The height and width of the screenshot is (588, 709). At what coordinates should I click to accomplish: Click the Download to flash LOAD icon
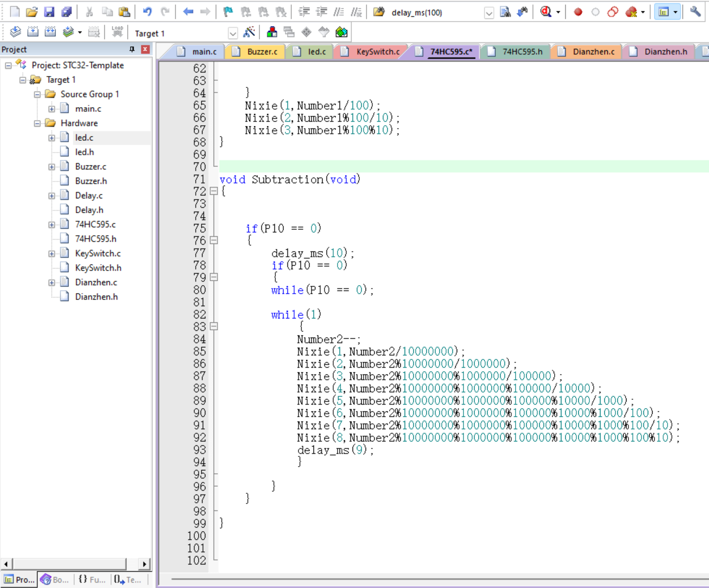coord(117,32)
